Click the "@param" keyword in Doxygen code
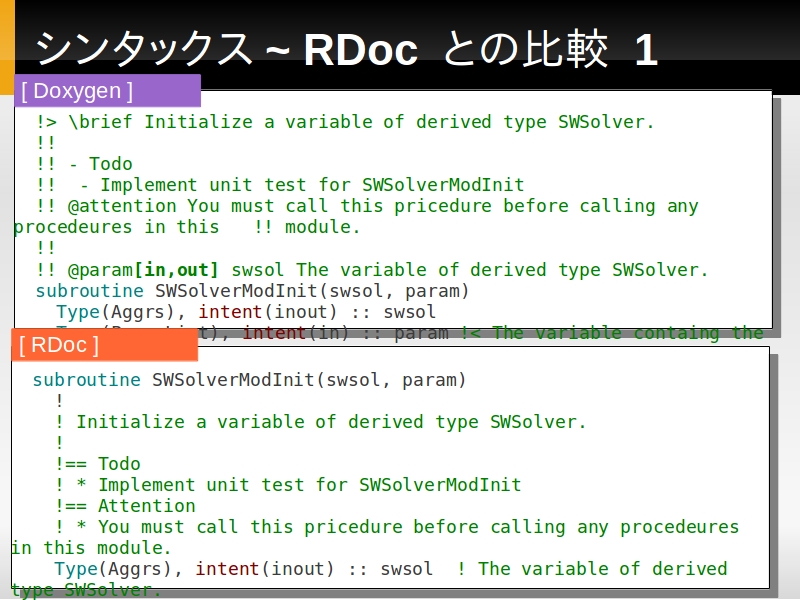800x600 pixels. coord(99,270)
